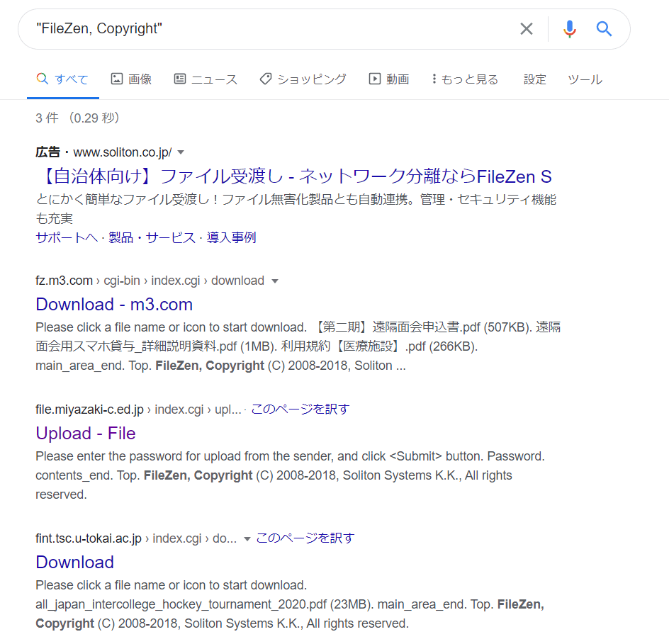Click the snippet text "all_japan_intercollege_hockey_tournament_2020.pdf"
The image size is (669, 644).
click(181, 604)
